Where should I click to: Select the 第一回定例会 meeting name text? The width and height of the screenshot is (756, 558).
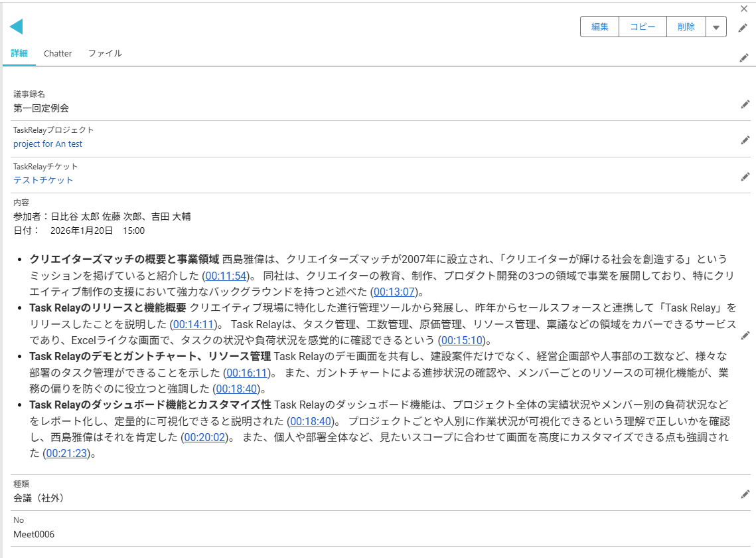41,108
